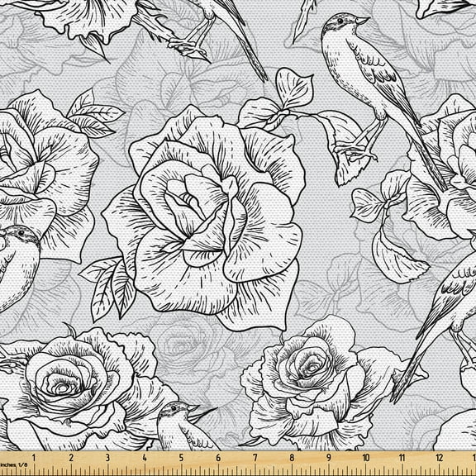Click the number 5 on the ruler
The image size is (476, 476).
pyautogui.click(x=181, y=458)
